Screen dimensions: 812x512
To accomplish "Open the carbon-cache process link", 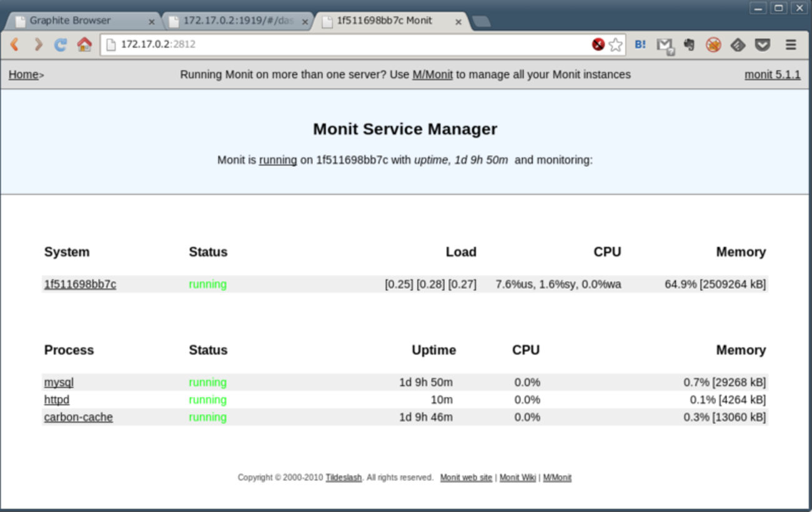I will pos(78,417).
